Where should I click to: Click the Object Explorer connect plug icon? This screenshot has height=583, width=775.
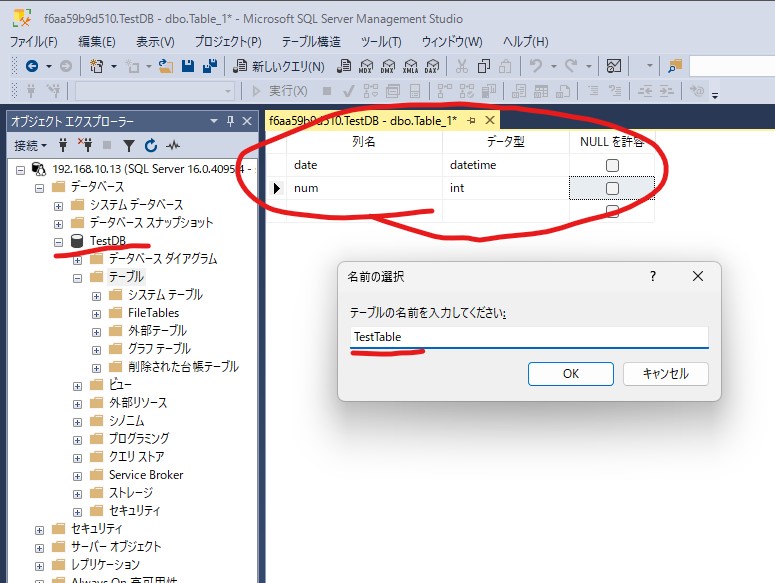click(x=63, y=145)
